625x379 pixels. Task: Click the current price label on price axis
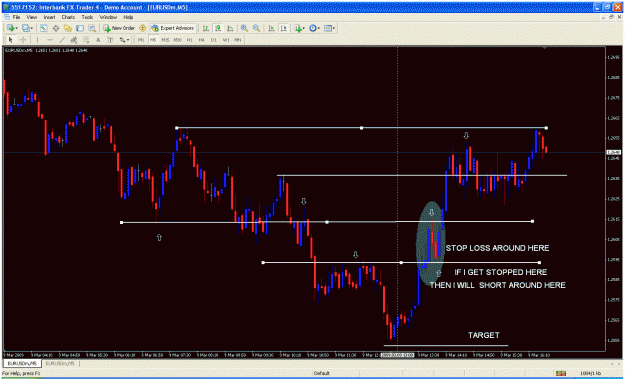[x=613, y=152]
